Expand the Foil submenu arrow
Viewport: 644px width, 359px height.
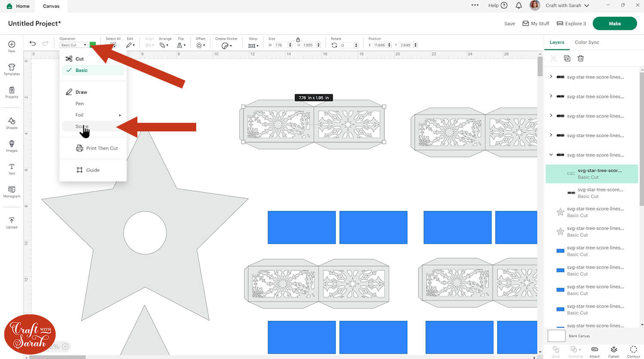click(120, 115)
